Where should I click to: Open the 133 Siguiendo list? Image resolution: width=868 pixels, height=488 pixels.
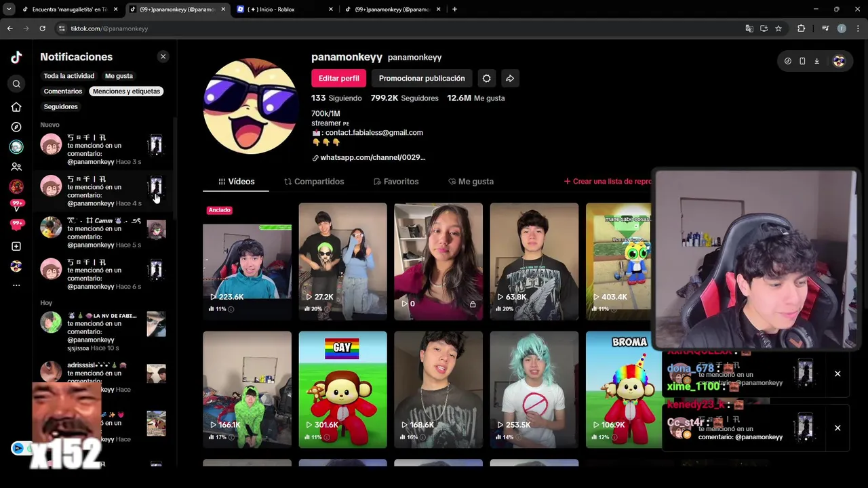336,98
